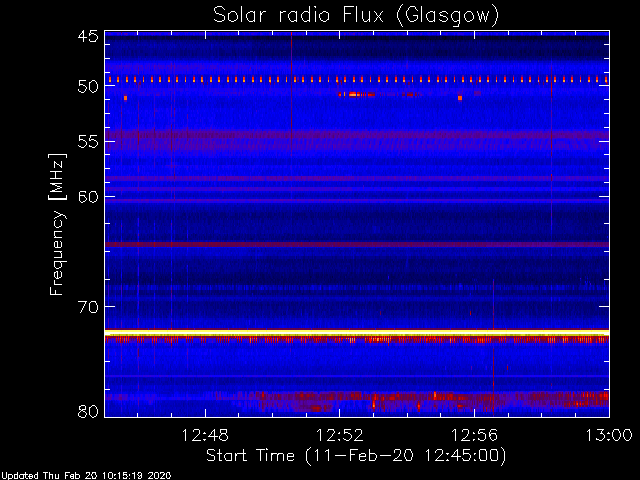Click the '70' frequency tick label

click(88, 307)
